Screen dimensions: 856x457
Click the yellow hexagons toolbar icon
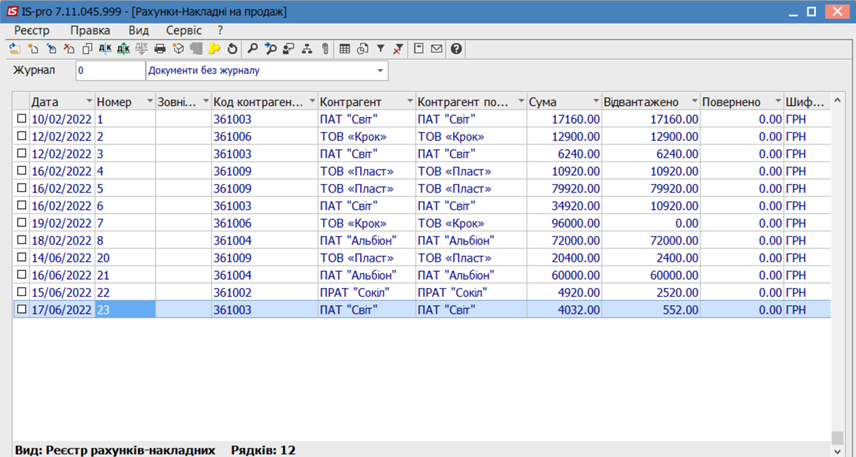click(215, 49)
